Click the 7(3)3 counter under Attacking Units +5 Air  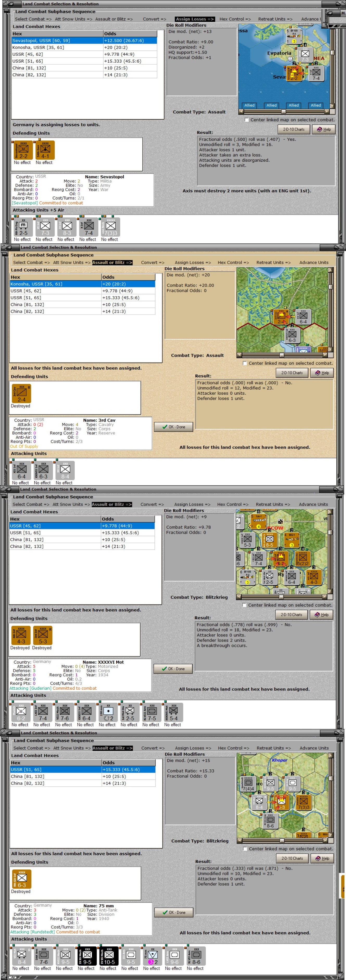(x=111, y=227)
